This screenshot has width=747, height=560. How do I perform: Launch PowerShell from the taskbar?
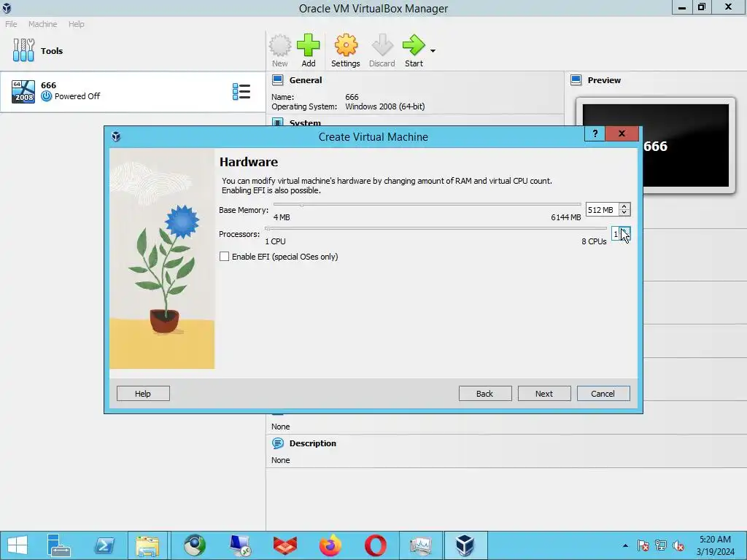point(104,545)
